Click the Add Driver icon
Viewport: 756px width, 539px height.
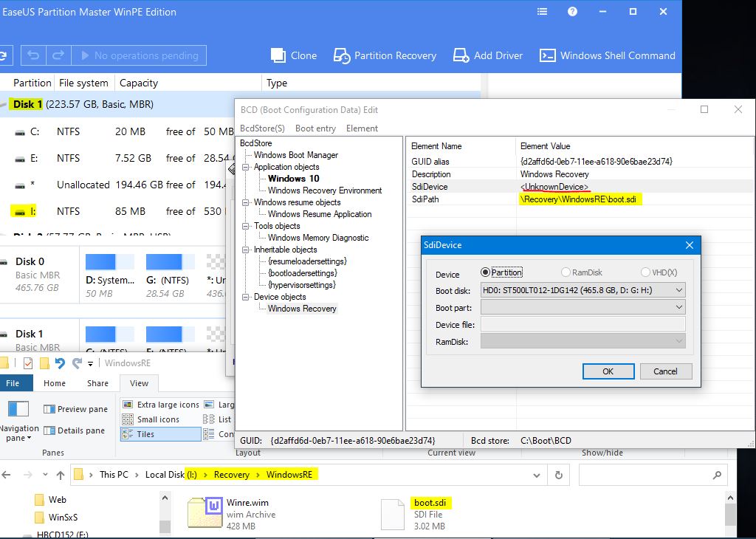pyautogui.click(x=461, y=55)
